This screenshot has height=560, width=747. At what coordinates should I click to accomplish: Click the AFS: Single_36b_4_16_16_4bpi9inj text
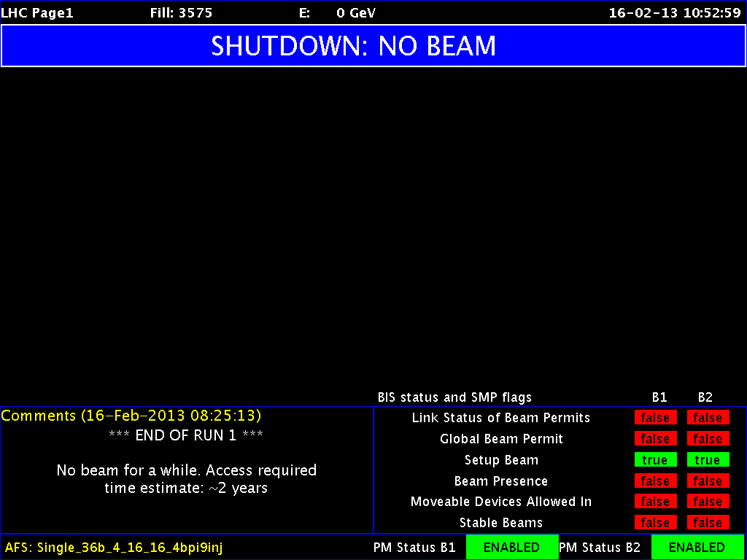[114, 547]
